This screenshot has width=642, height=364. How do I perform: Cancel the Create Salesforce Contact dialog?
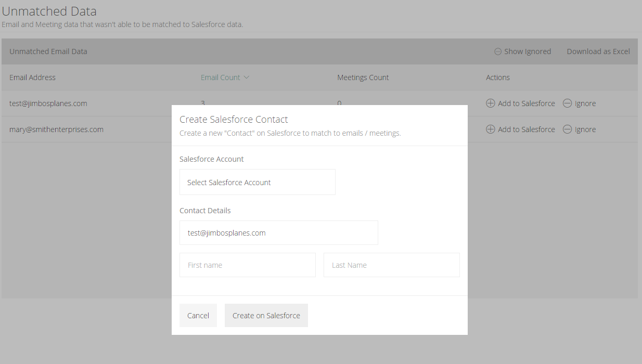coord(198,316)
